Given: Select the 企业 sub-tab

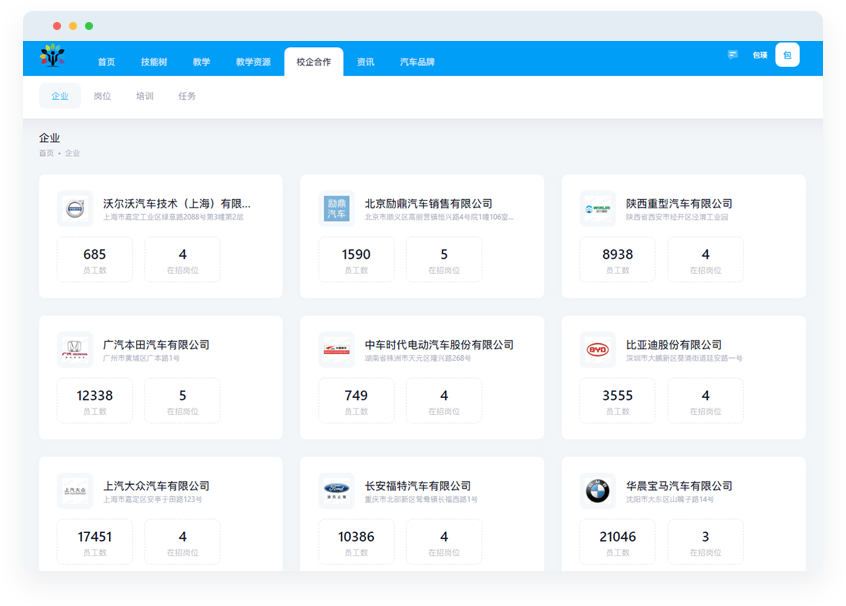Looking at the screenshot, I should tap(60, 96).
